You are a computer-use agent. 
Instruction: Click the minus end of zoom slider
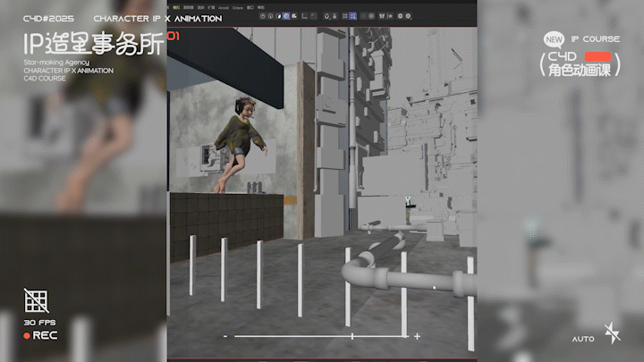click(225, 336)
